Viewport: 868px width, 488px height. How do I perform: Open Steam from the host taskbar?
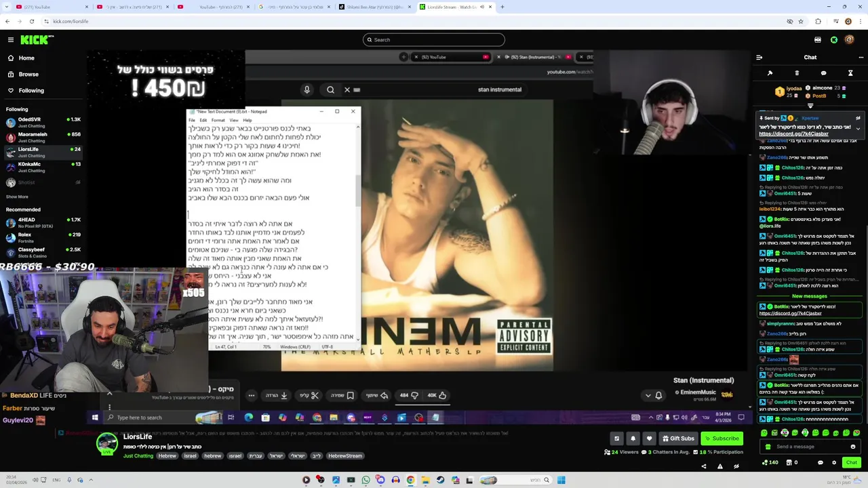(x=440, y=480)
